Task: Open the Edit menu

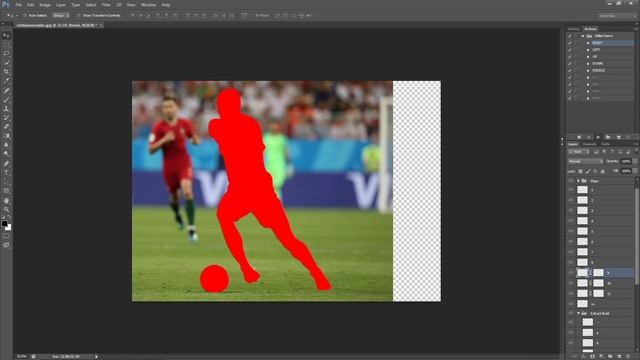Action: pyautogui.click(x=31, y=5)
